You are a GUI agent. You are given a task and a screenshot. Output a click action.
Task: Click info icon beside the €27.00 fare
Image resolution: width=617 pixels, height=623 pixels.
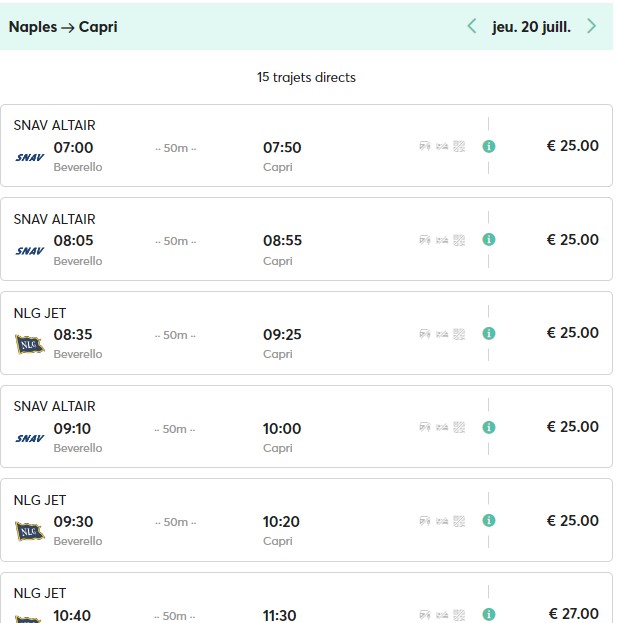coord(489,614)
